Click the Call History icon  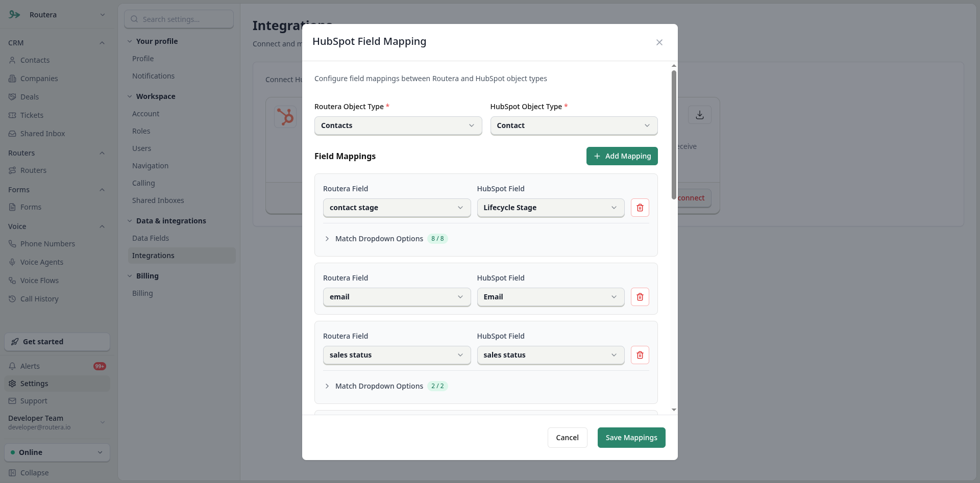12,299
